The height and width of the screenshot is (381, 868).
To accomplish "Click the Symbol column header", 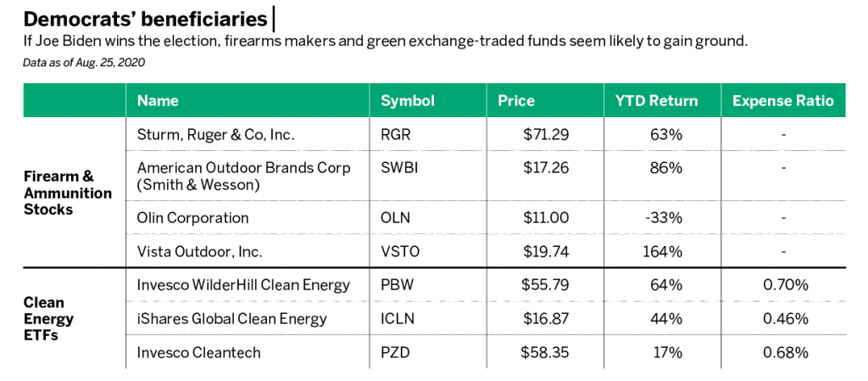I will tap(408, 101).
